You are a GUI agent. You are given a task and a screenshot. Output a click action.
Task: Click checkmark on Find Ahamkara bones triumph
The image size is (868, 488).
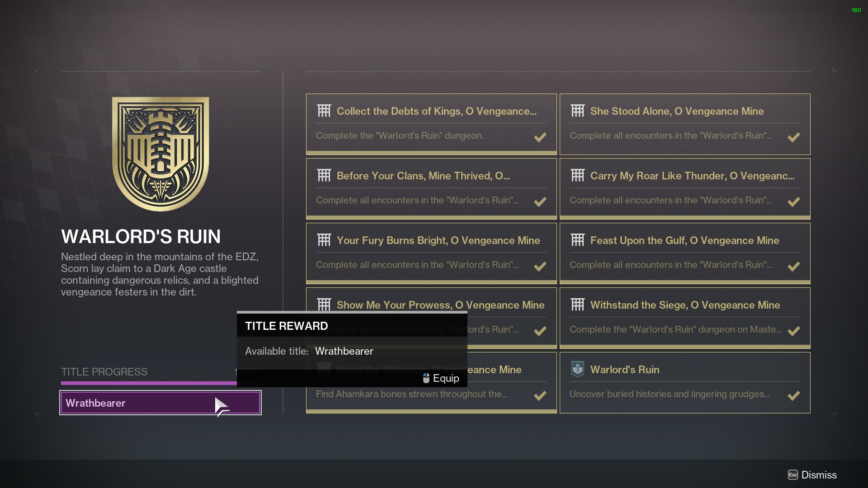click(540, 395)
